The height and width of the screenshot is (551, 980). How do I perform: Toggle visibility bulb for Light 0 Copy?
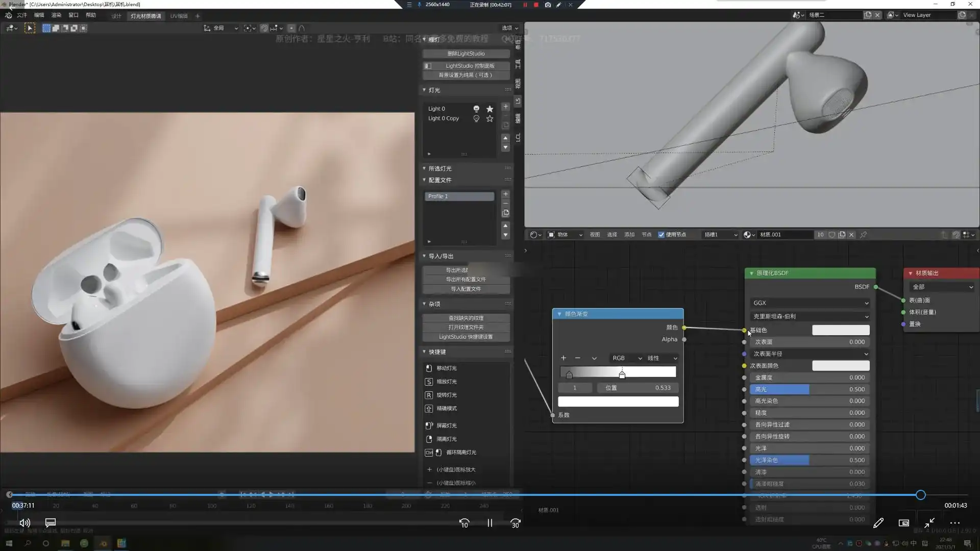pos(476,118)
